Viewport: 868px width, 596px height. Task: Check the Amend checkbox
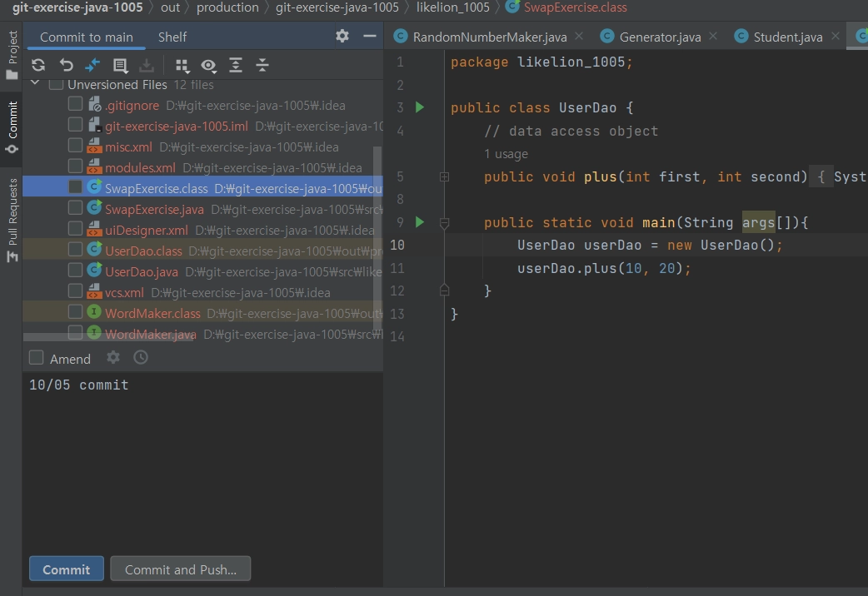37,358
